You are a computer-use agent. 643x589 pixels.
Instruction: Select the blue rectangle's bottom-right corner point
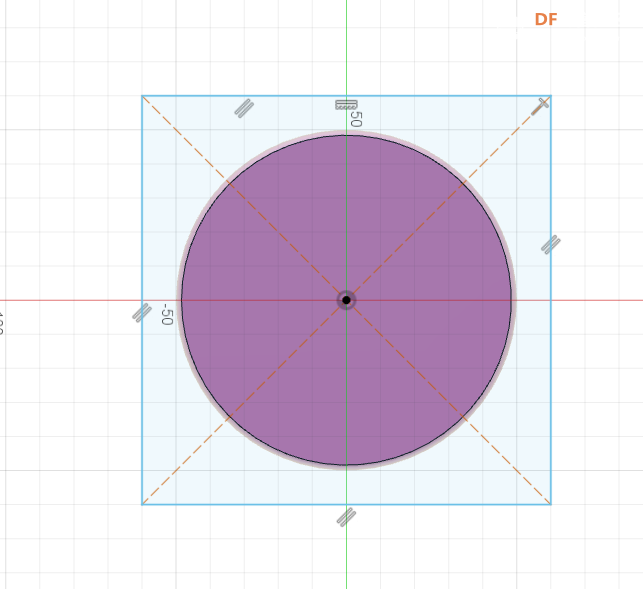[x=550, y=504]
